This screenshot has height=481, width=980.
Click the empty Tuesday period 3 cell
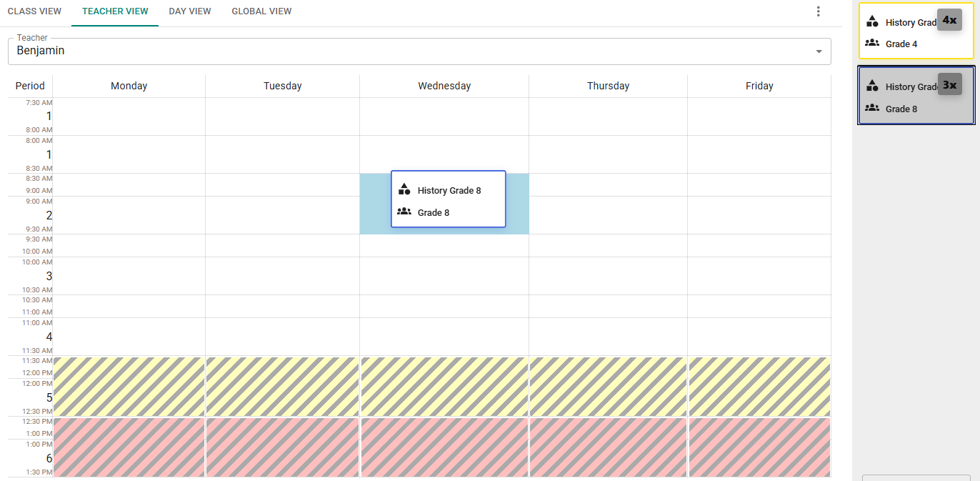(282, 276)
